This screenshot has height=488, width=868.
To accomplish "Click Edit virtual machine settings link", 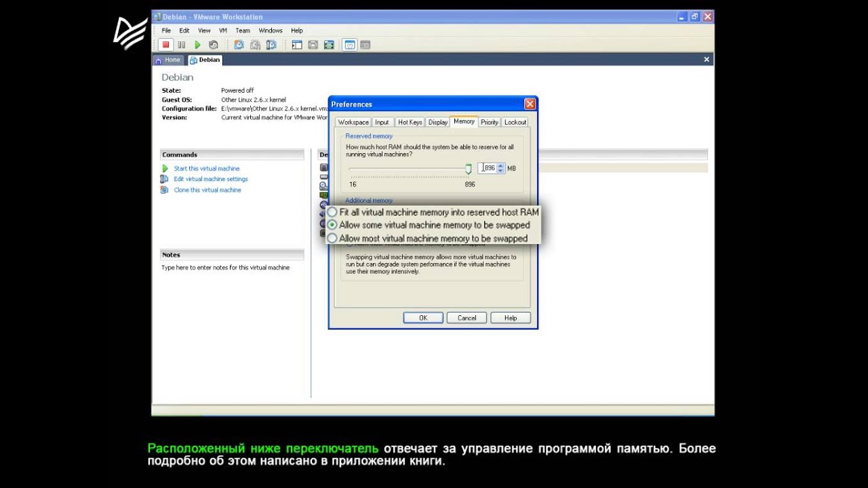I will 211,179.
